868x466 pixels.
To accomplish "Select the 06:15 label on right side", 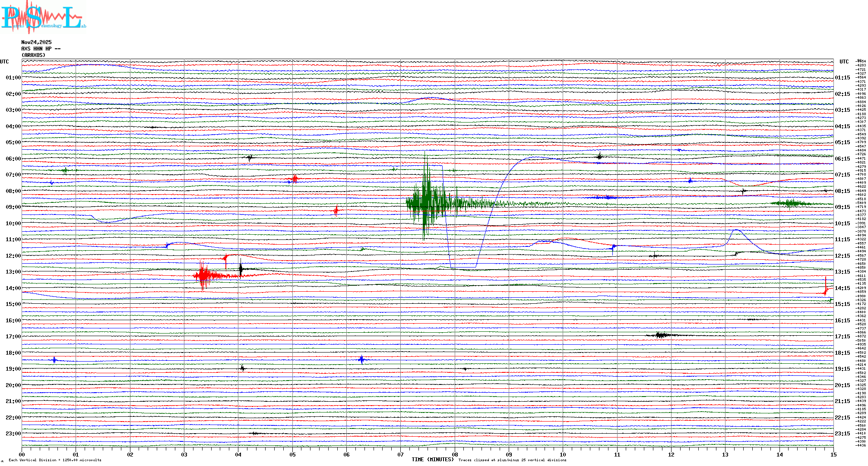I will coord(842,159).
